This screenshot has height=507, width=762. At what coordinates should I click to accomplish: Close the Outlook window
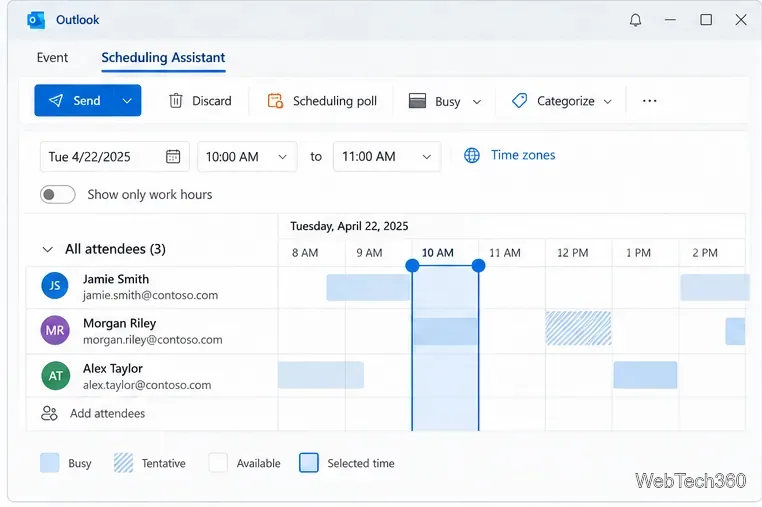pos(741,20)
